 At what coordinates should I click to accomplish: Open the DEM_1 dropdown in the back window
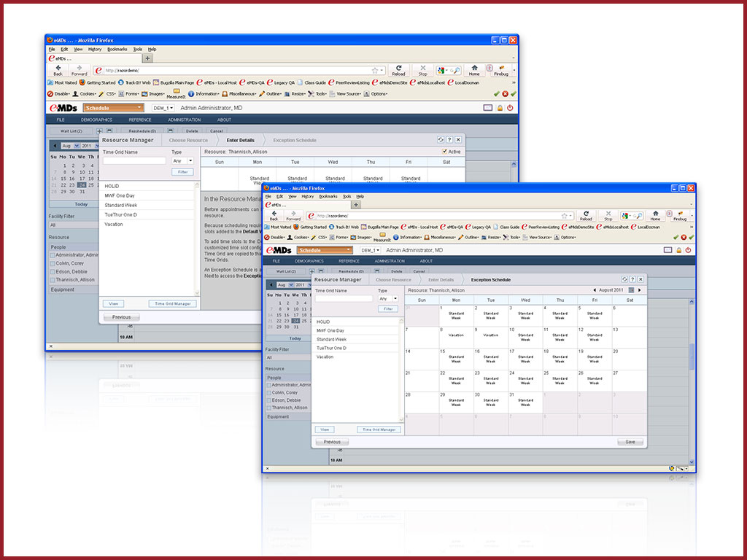click(x=163, y=108)
